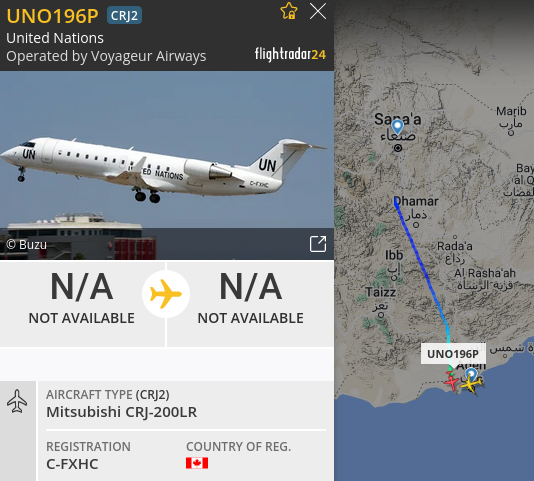Close the UNO196P flight panel
This screenshot has height=481, width=534.
pos(318,11)
